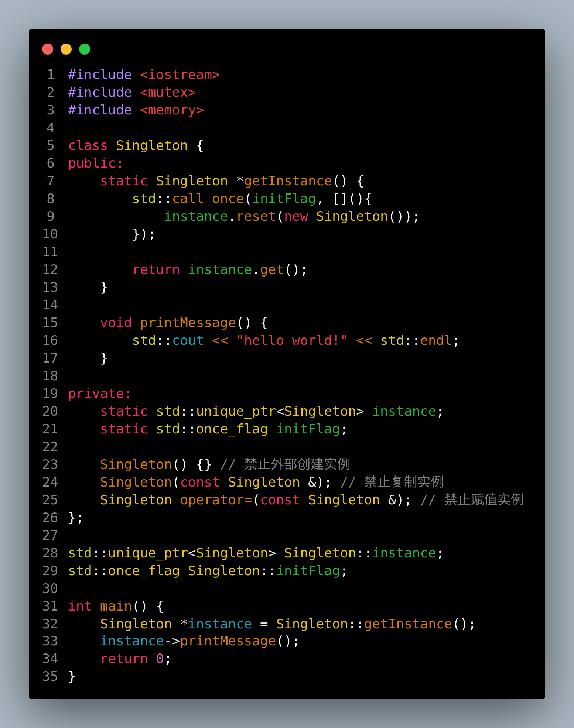Click line number 35
Image resolution: width=574 pixels, height=728 pixels.
(50, 676)
